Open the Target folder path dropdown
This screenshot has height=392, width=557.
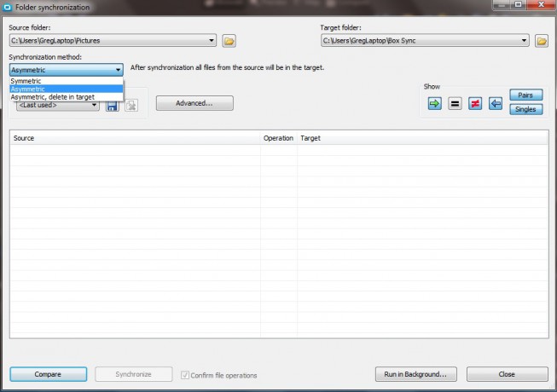524,40
